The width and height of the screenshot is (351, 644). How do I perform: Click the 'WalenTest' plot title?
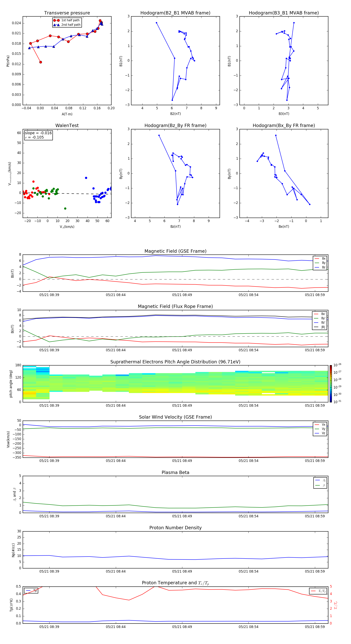pos(67,125)
